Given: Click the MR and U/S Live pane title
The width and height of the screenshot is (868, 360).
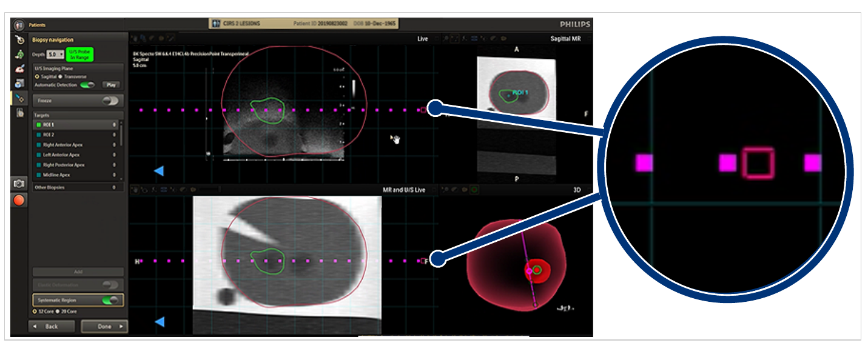Looking at the screenshot, I should [x=403, y=190].
